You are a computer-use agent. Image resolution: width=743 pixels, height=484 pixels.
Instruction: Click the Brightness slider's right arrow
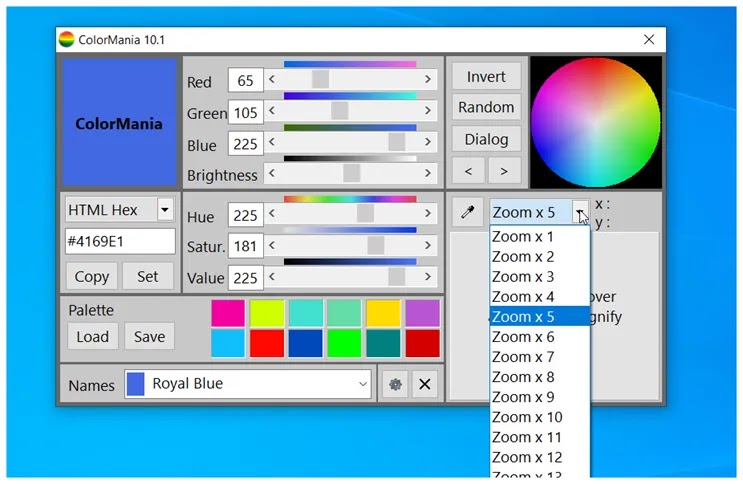pyautogui.click(x=428, y=173)
